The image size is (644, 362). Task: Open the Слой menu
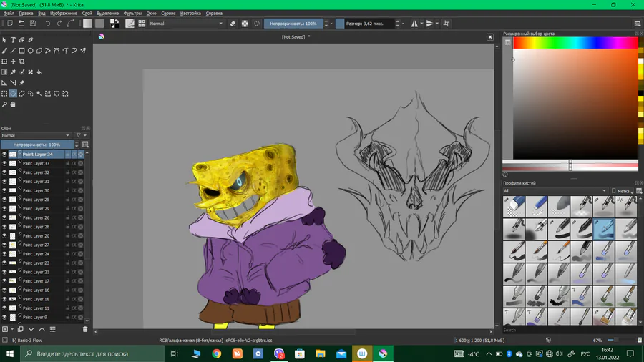87,13
